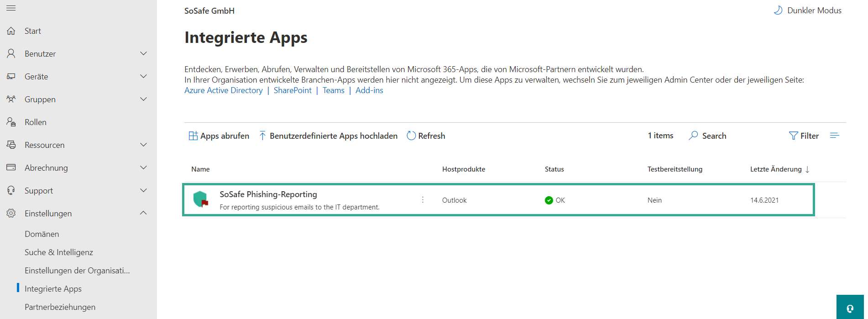
Task: Click Apps abrufen button
Action: point(219,136)
